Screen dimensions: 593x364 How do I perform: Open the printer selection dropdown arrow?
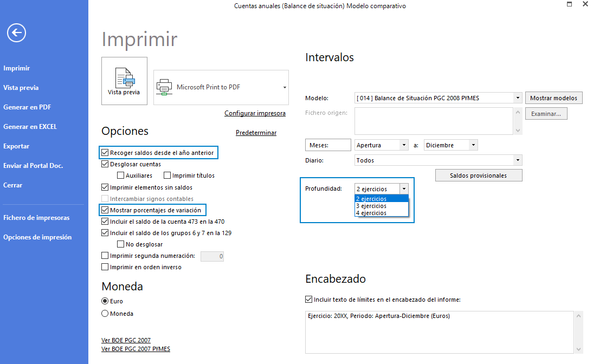[285, 87]
